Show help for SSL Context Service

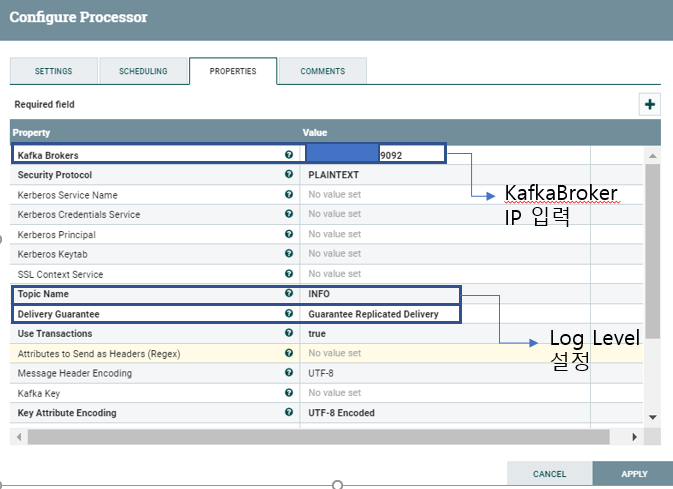289,273
